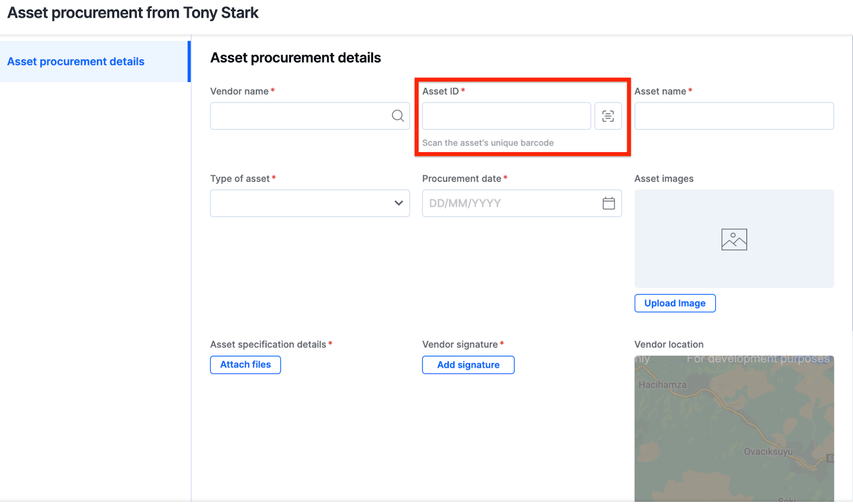Click the Attach files button
853x504 pixels.
click(x=245, y=365)
